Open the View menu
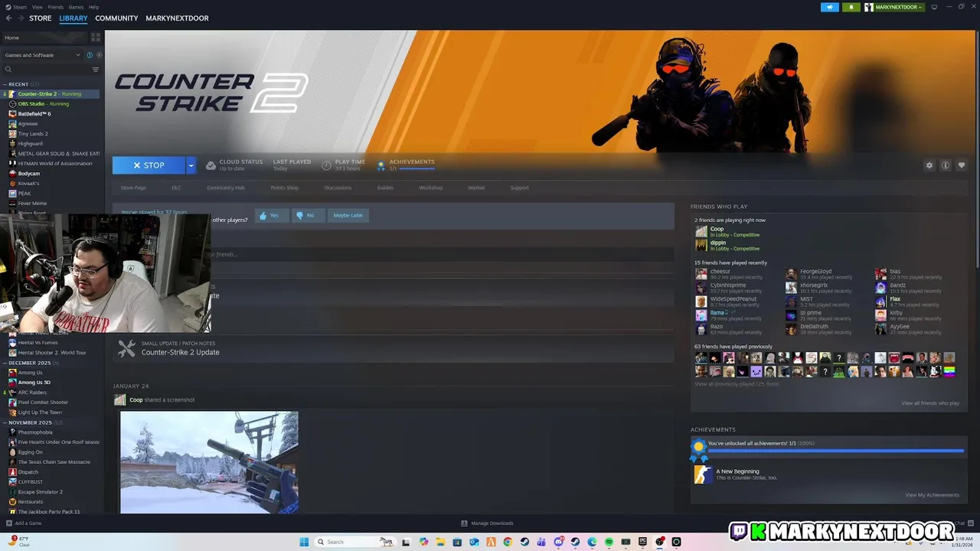This screenshot has height=551, width=980. (38, 7)
